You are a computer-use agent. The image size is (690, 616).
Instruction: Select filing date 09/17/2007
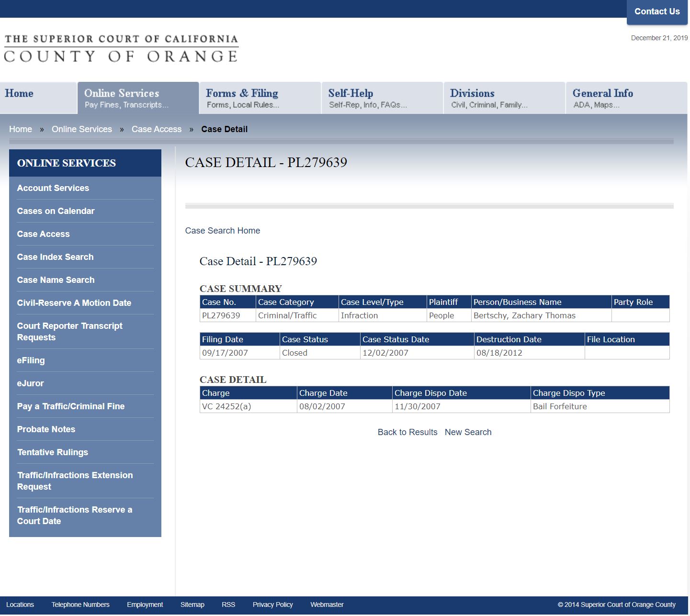240,353
